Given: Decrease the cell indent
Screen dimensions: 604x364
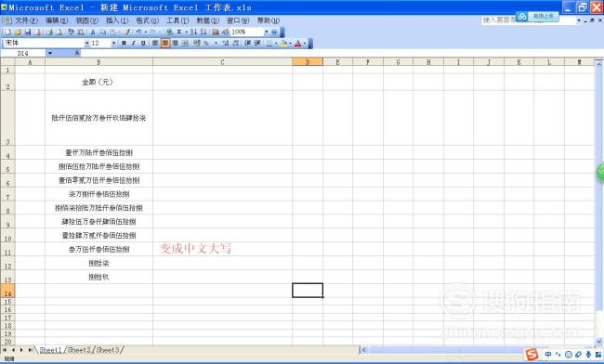Looking at the screenshot, I should point(248,43).
